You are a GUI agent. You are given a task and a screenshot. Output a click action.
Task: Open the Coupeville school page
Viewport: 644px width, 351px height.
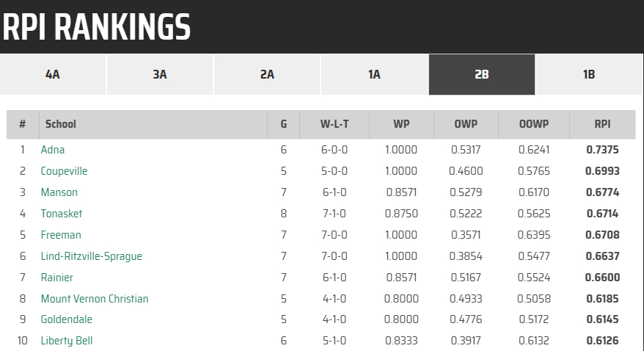(x=64, y=171)
